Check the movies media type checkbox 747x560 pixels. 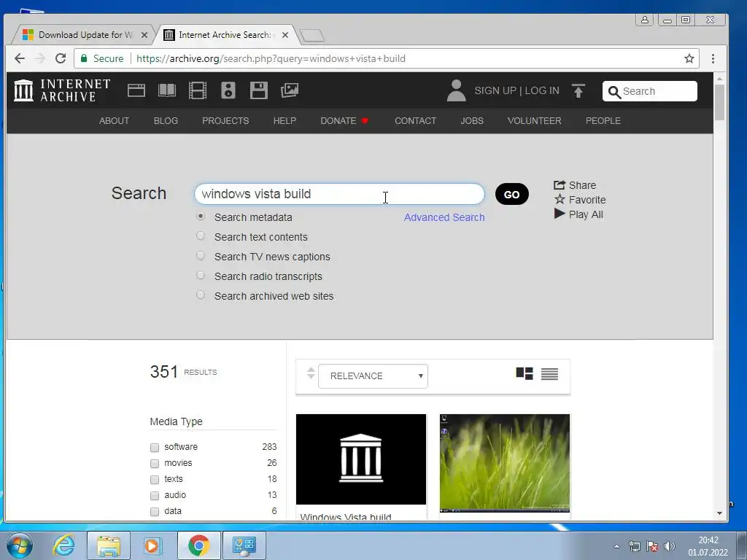point(155,463)
